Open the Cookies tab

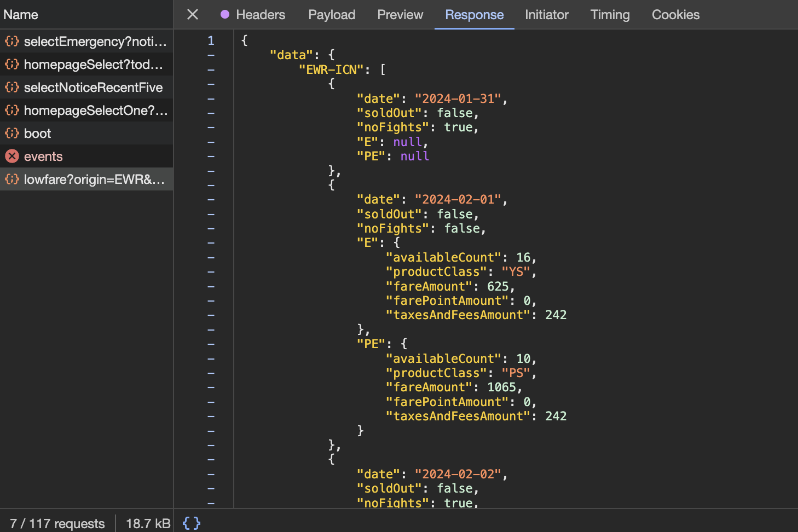click(676, 15)
